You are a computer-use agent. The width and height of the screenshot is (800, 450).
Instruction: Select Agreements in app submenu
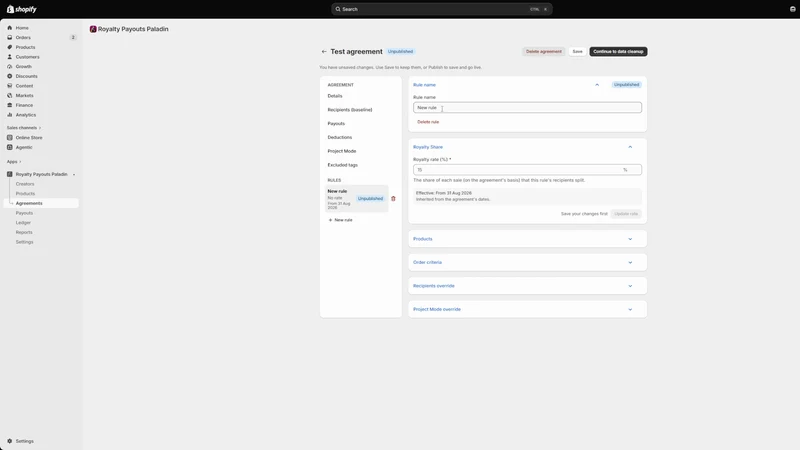click(x=29, y=203)
